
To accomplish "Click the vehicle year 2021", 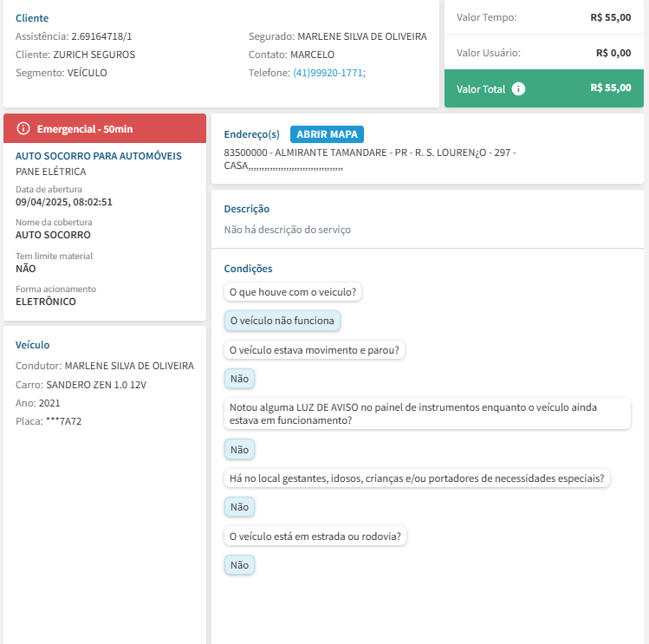I will tap(49, 403).
